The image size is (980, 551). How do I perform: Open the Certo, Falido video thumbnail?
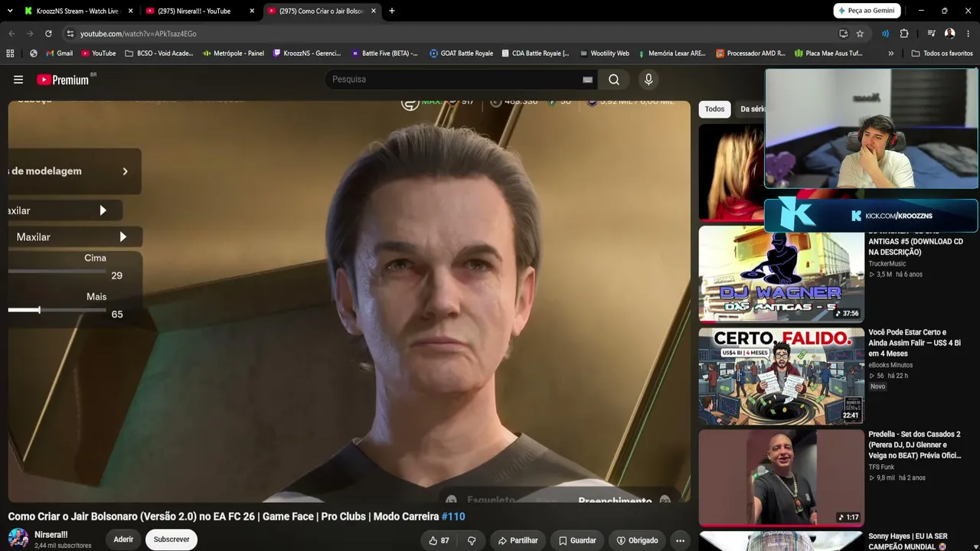pyautogui.click(x=781, y=376)
